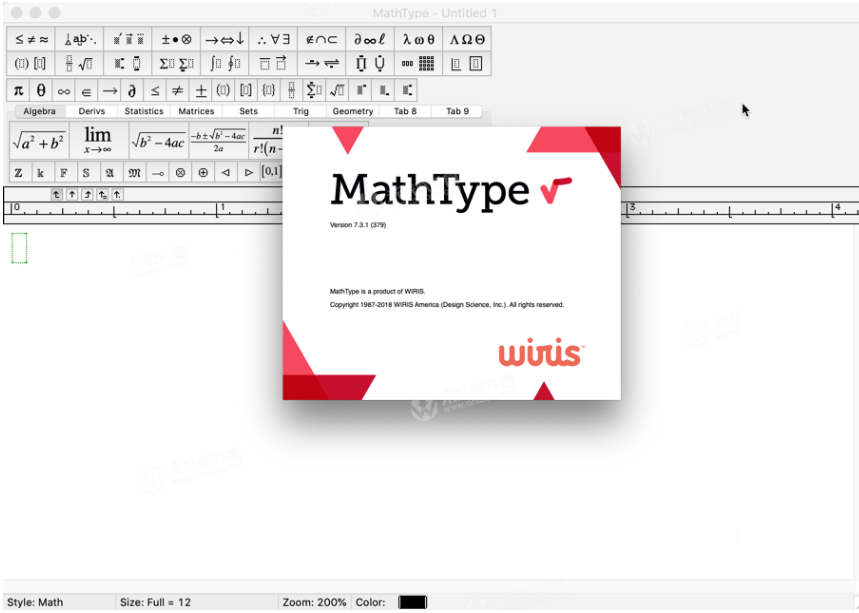The width and height of the screenshot is (859, 613).
Task: Switch to the Sets tab
Action: (248, 111)
